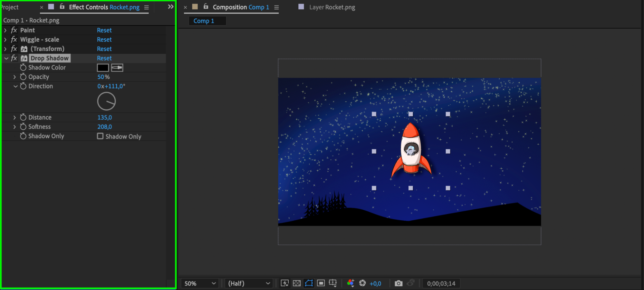Click the Opacity stopwatch icon
644x290 pixels.
pos(23,77)
